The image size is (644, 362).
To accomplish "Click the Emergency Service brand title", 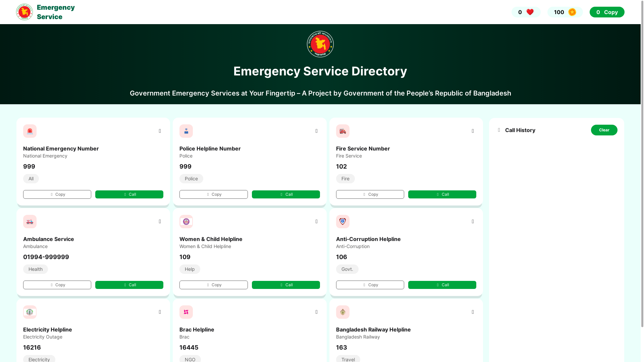I will 56,12.
